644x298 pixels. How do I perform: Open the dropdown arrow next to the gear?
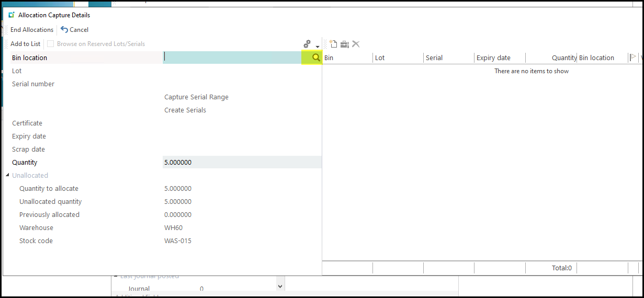tap(317, 47)
